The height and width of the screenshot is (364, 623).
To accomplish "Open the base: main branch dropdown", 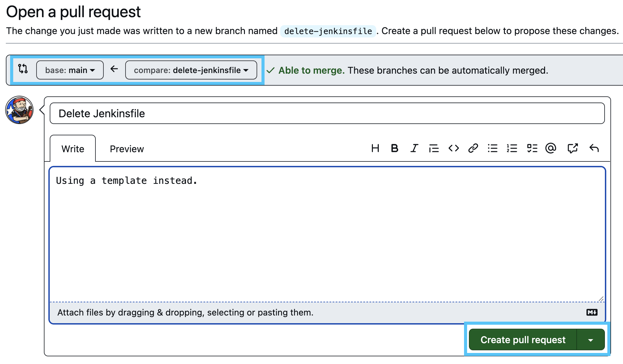I will point(70,70).
